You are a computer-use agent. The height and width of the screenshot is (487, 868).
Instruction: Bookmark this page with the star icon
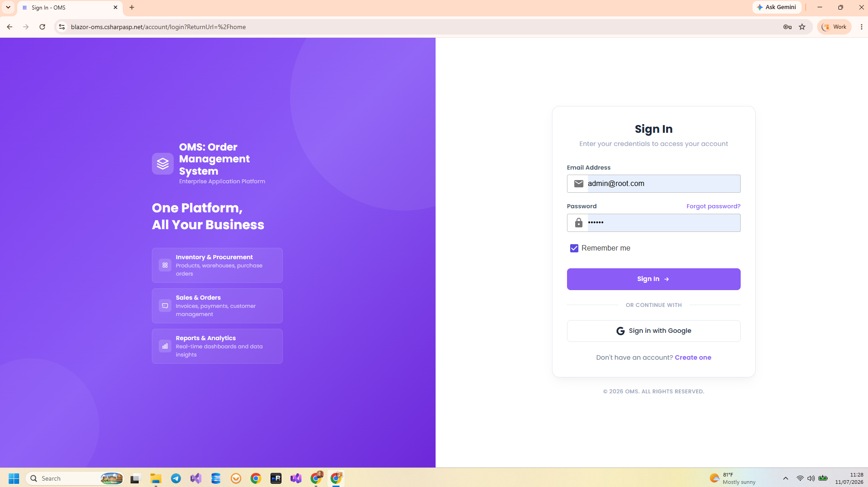[802, 27]
